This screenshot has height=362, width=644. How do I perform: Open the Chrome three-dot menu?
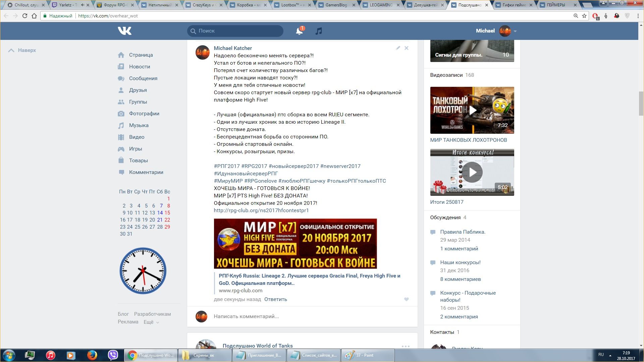pos(638,16)
